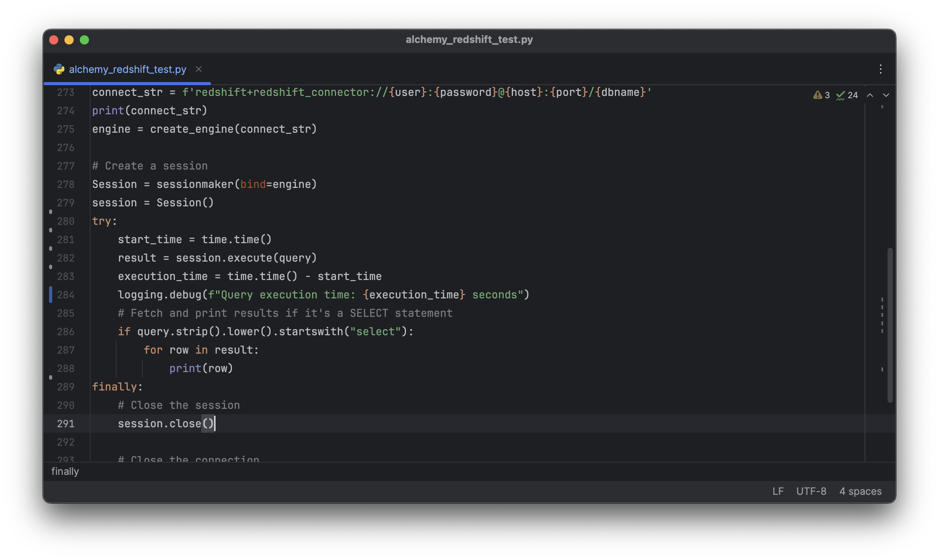The height and width of the screenshot is (560, 939).
Task: Click on logging.debug line text
Action: click(323, 295)
